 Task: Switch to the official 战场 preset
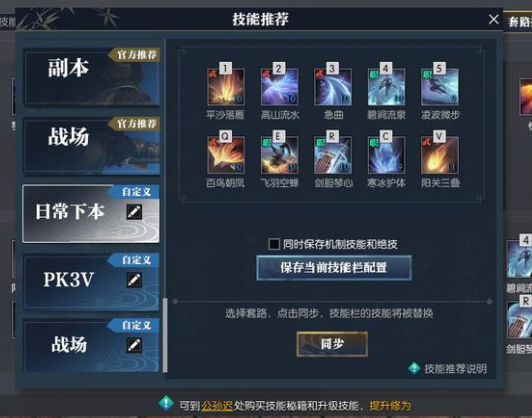click(91, 146)
